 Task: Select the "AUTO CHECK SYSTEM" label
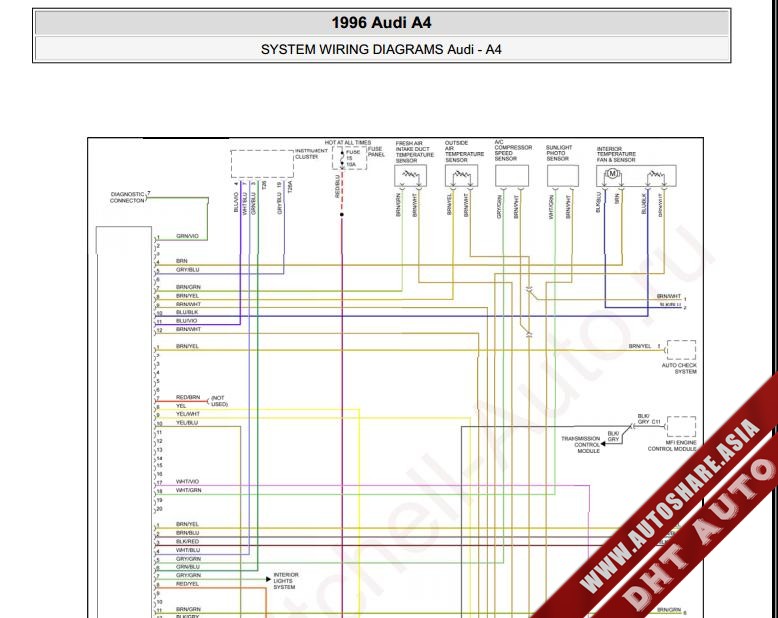pos(679,369)
